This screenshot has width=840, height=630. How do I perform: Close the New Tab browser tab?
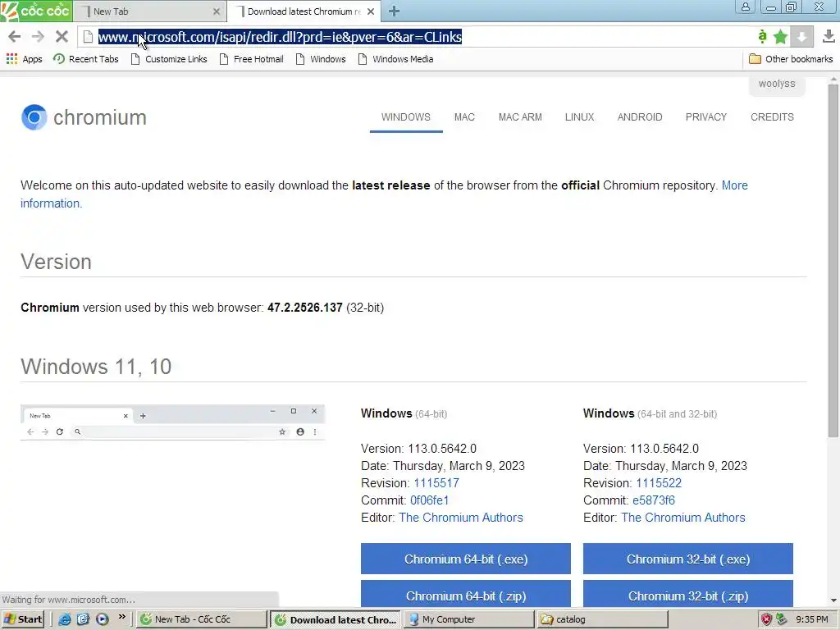click(x=217, y=11)
